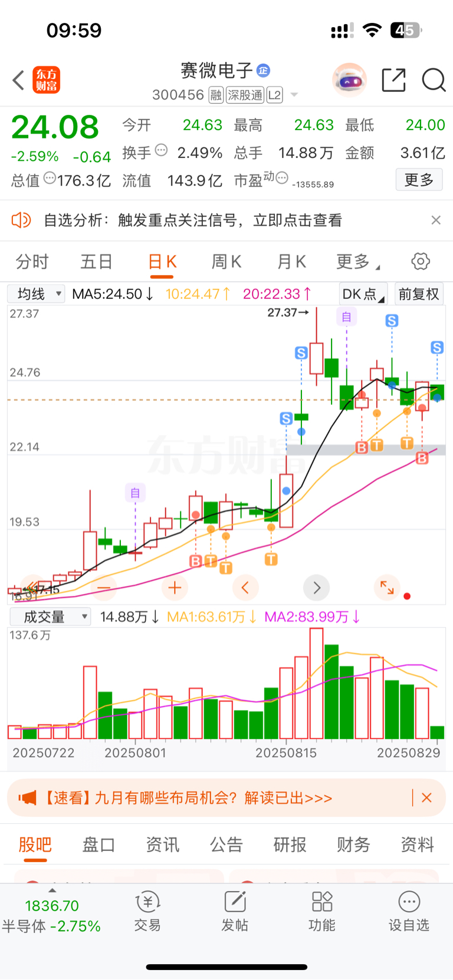Tap the current price 24.08
The image size is (453, 980).
pyautogui.click(x=55, y=127)
